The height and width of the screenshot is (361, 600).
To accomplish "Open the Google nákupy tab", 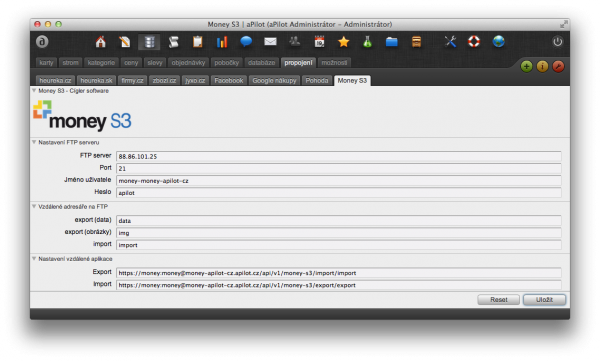I will [x=274, y=80].
